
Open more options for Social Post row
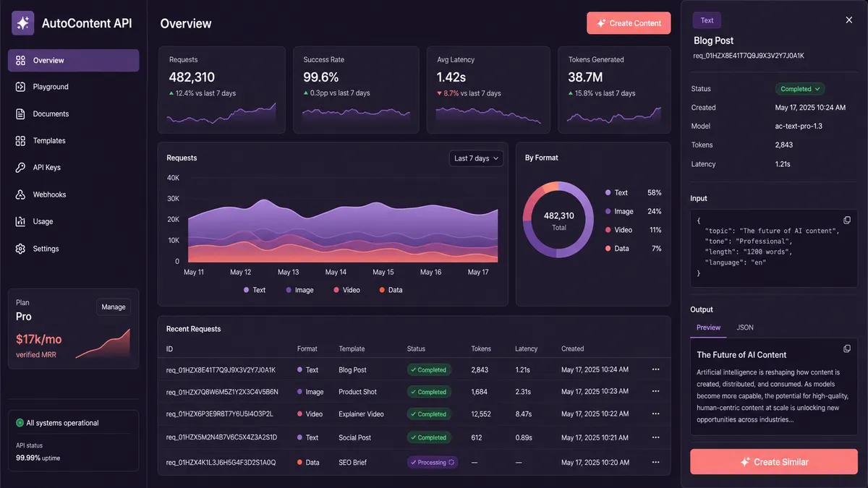pyautogui.click(x=656, y=437)
